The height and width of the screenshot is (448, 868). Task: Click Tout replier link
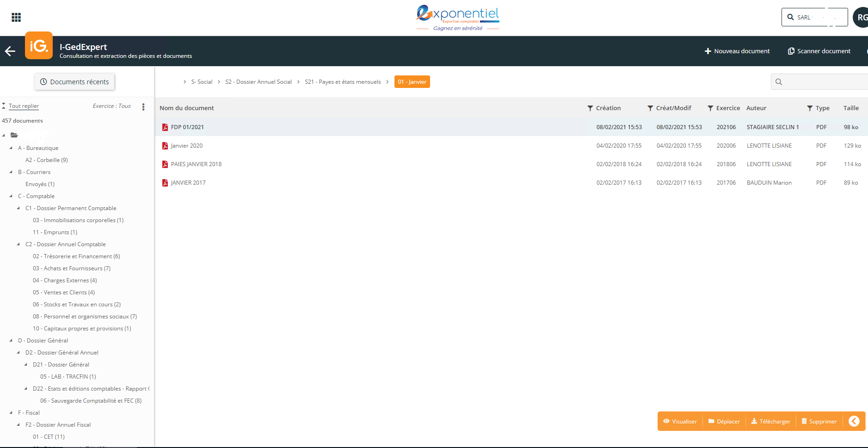pos(24,106)
